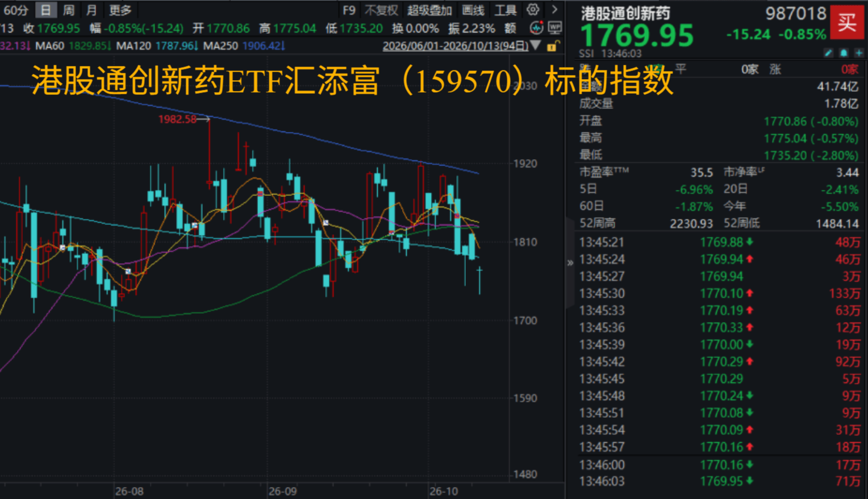This screenshot has width=868, height=499.
Task: Switch to the 月 monthly tab
Action: tap(91, 10)
